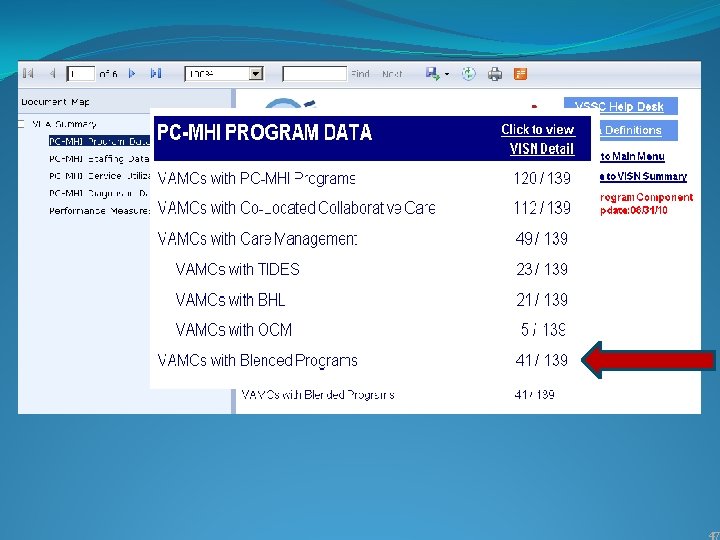
Task: Open the zoom percentage dropdown
Action: tap(256, 73)
